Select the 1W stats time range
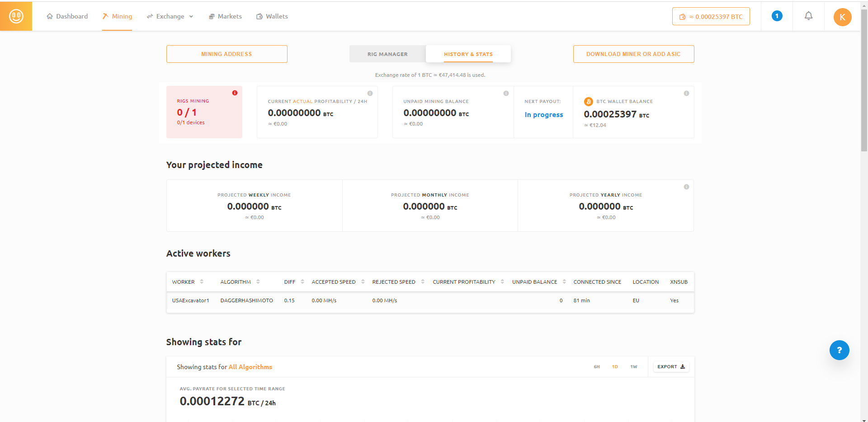Screen dimensions: 868x422 633,367
